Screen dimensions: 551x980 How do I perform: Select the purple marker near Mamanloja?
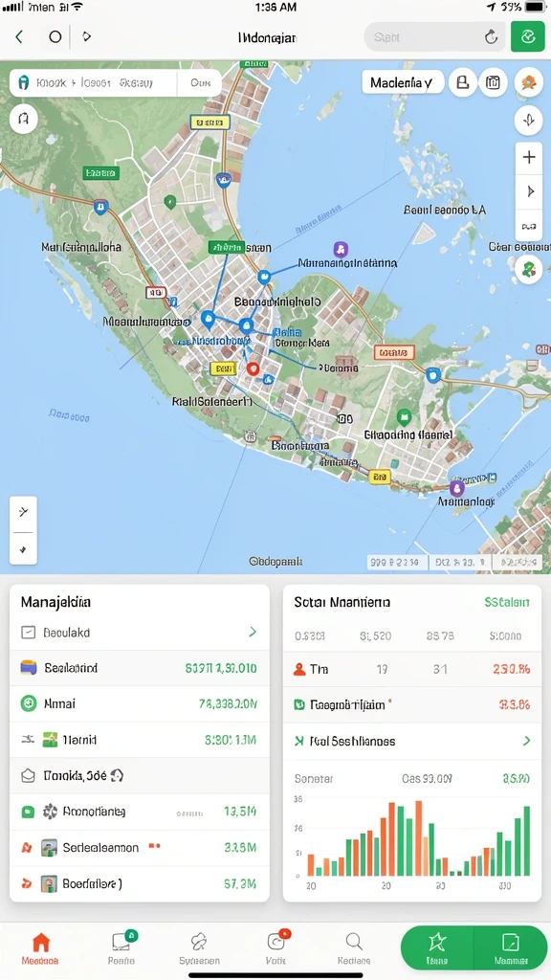coord(456,487)
